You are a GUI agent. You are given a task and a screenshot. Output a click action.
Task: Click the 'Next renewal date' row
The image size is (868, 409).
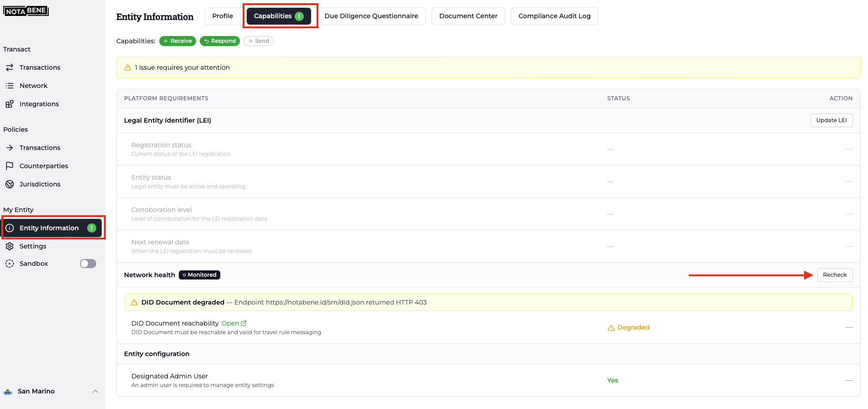click(x=488, y=246)
